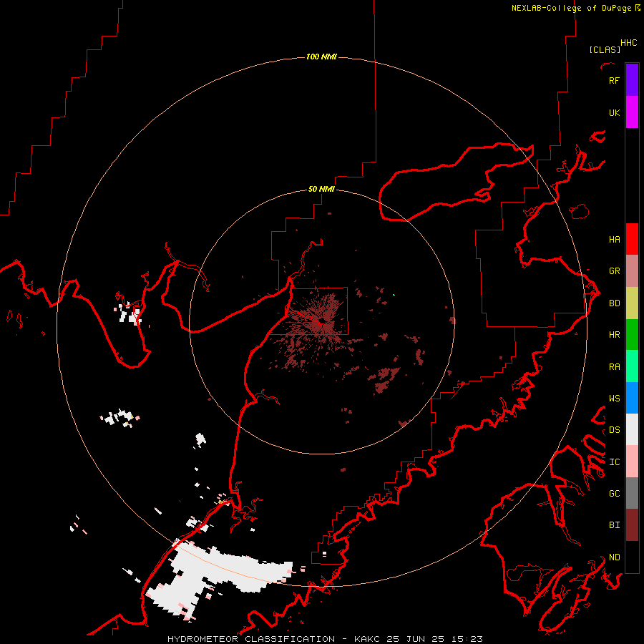644x644 pixels.
Task: Click the small green rain pixel near radar
Action: (x=394, y=295)
